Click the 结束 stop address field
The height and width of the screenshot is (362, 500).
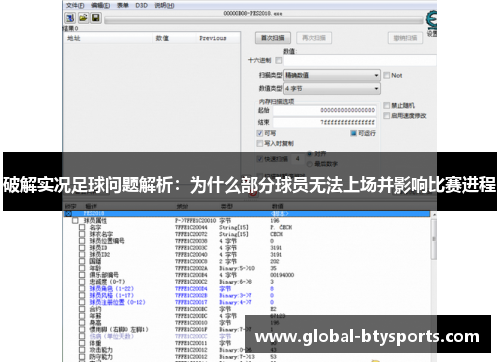325,122
